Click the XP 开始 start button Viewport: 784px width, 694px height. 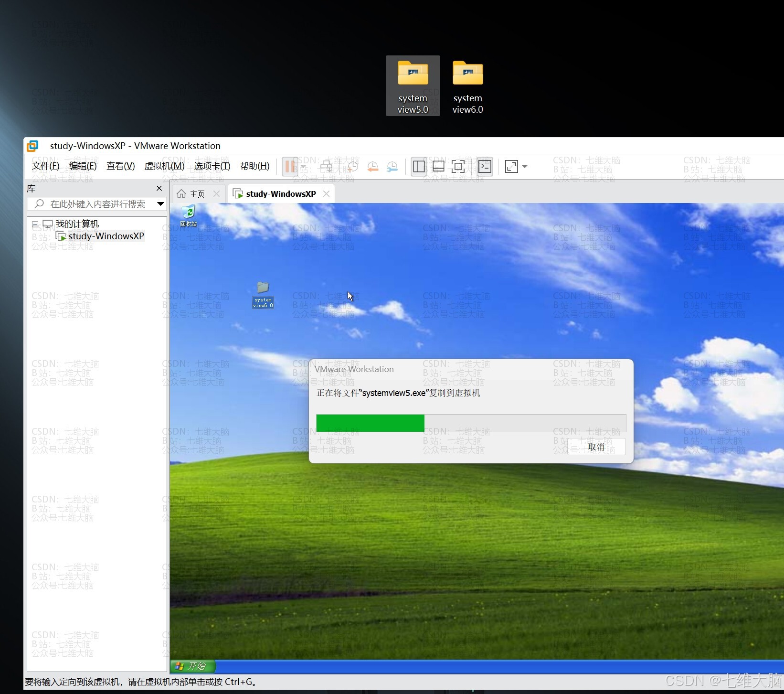[x=192, y=666]
